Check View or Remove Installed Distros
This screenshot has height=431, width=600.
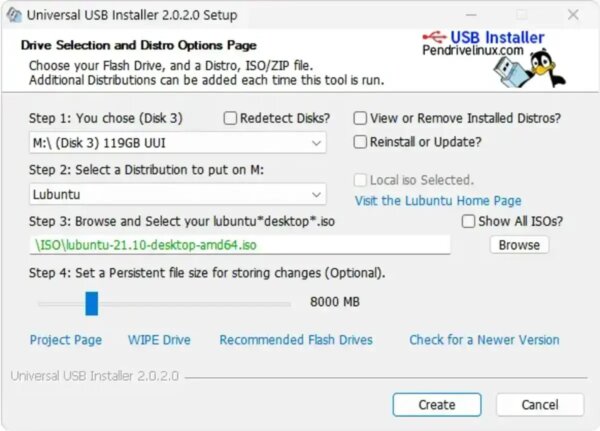360,118
